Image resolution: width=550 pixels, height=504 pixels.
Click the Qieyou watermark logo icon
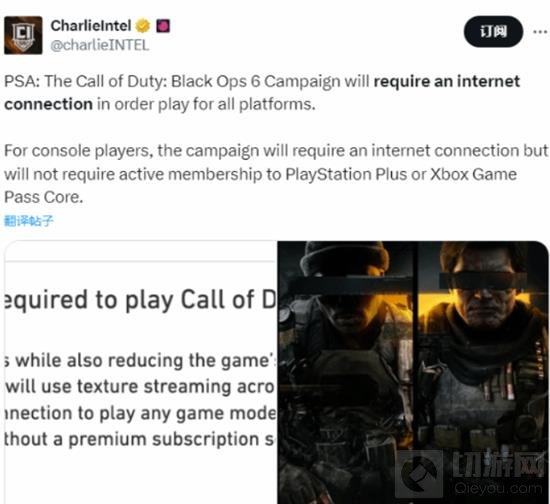coord(419,473)
